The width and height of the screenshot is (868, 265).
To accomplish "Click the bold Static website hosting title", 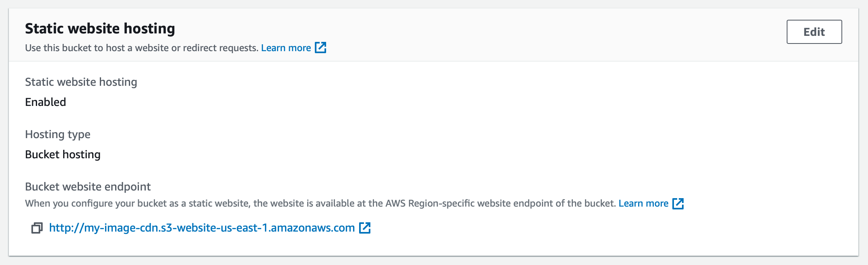I will click(100, 29).
